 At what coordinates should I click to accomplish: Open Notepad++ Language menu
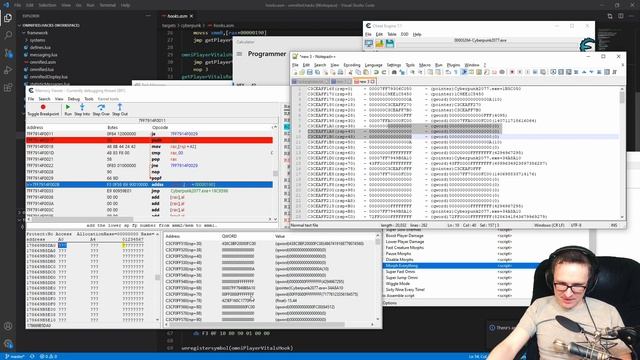pos(373,65)
